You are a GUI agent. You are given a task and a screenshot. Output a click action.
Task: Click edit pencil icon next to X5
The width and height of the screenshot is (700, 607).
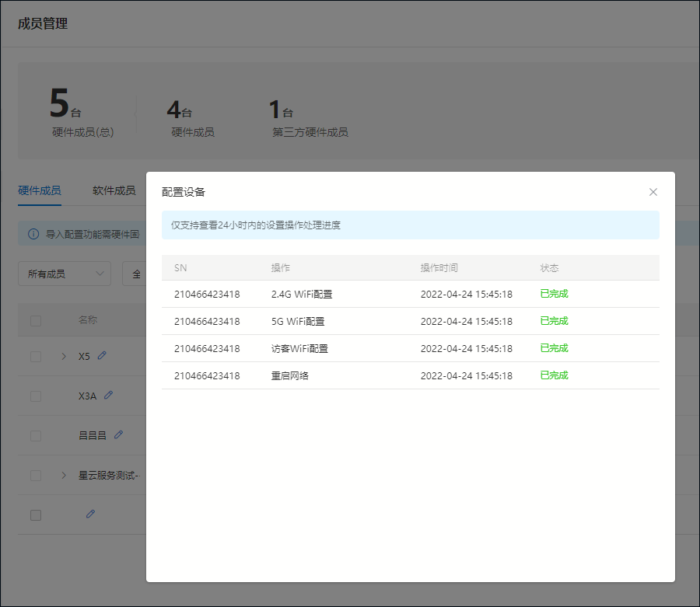tap(102, 355)
